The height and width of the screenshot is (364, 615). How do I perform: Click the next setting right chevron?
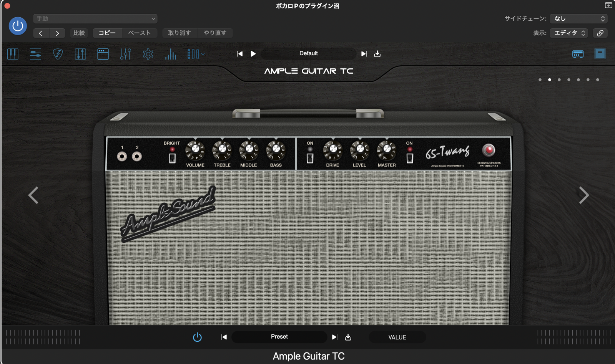(x=57, y=33)
